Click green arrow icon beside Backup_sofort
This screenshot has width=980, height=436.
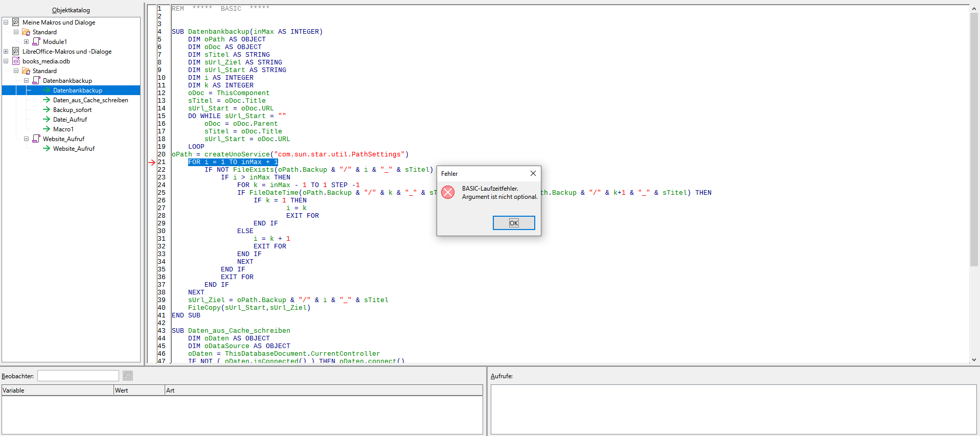click(47, 110)
